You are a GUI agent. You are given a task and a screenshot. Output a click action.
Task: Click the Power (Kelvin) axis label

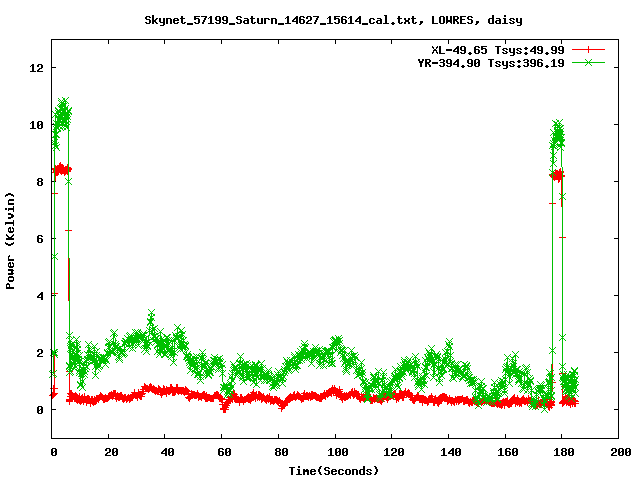10,241
